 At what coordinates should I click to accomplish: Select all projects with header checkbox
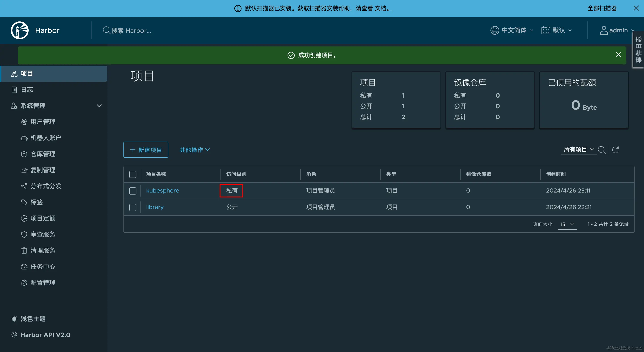point(133,174)
